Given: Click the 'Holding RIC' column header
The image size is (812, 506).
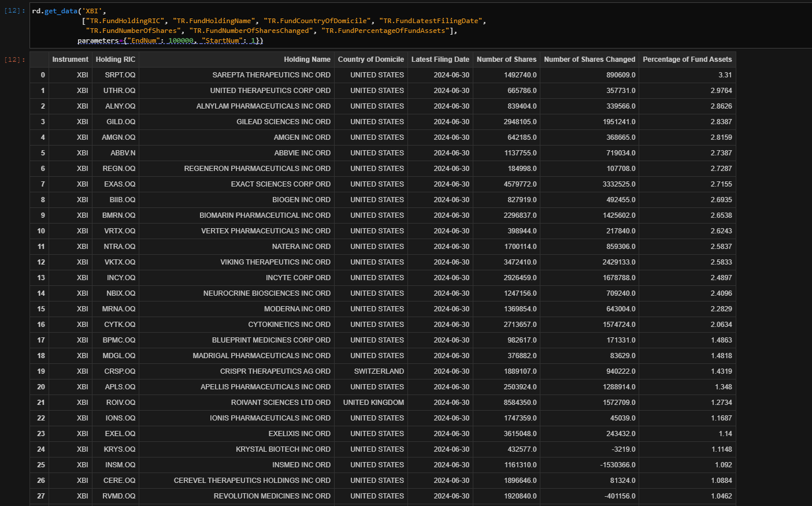Looking at the screenshot, I should pos(116,59).
